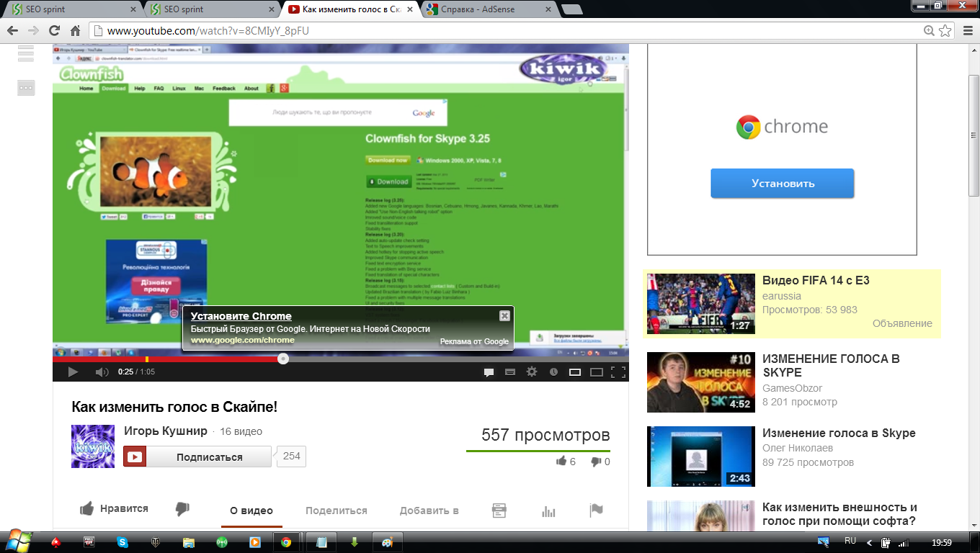Open the Notepad taskbar icon
The image size is (980, 553).
pyautogui.click(x=321, y=542)
